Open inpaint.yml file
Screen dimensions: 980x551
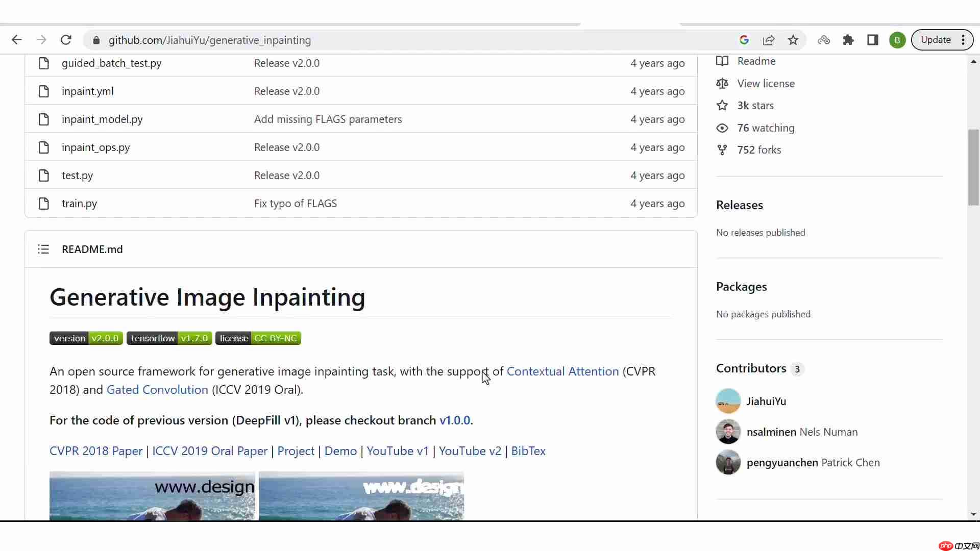tap(88, 91)
